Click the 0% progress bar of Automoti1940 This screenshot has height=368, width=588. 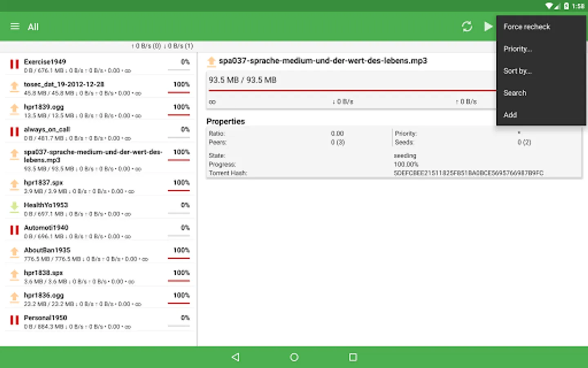tap(179, 236)
